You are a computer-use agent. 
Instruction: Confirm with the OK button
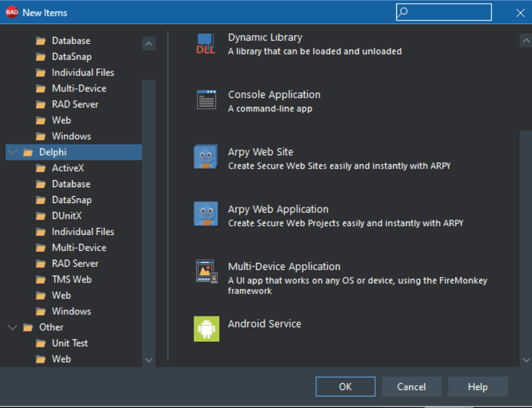pos(345,386)
